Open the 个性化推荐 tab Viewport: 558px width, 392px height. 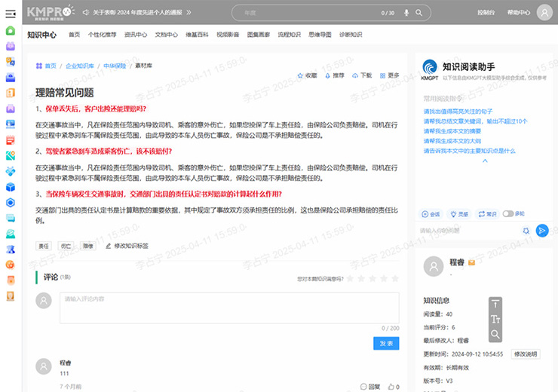[102, 35]
